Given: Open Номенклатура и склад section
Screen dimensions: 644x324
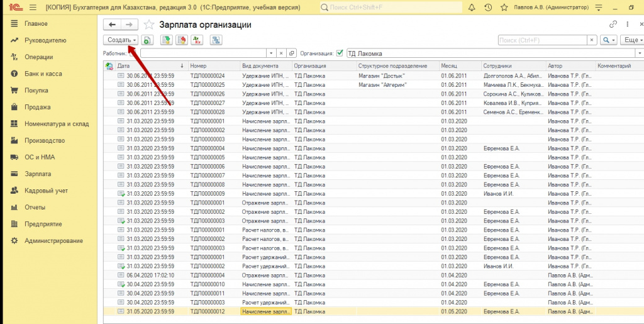Looking at the screenshot, I should pos(57,123).
